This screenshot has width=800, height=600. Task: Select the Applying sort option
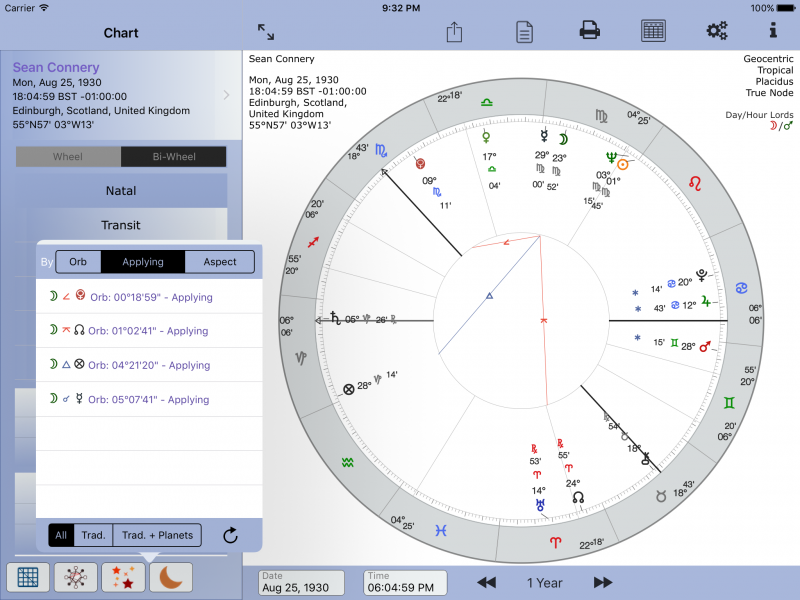click(143, 261)
